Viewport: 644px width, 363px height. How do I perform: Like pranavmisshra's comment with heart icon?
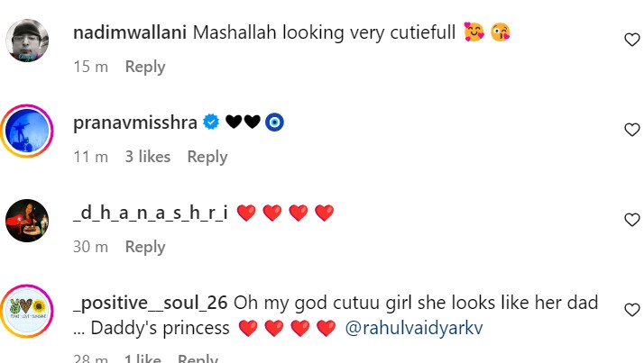point(632,130)
